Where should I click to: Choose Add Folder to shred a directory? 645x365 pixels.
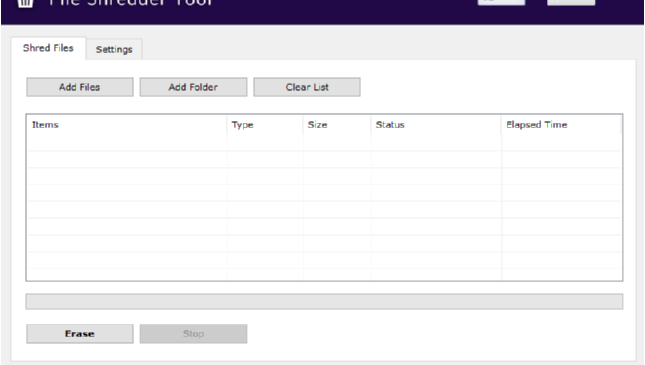click(x=193, y=87)
